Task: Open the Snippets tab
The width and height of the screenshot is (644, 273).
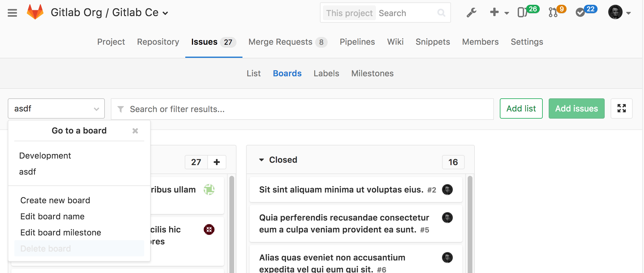Action: 433,42
